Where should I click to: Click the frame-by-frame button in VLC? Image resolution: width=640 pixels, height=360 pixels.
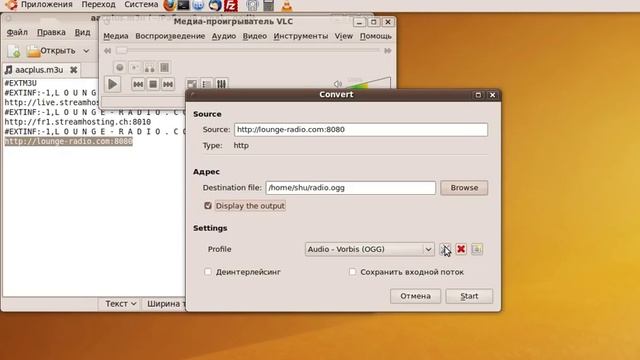[164, 67]
